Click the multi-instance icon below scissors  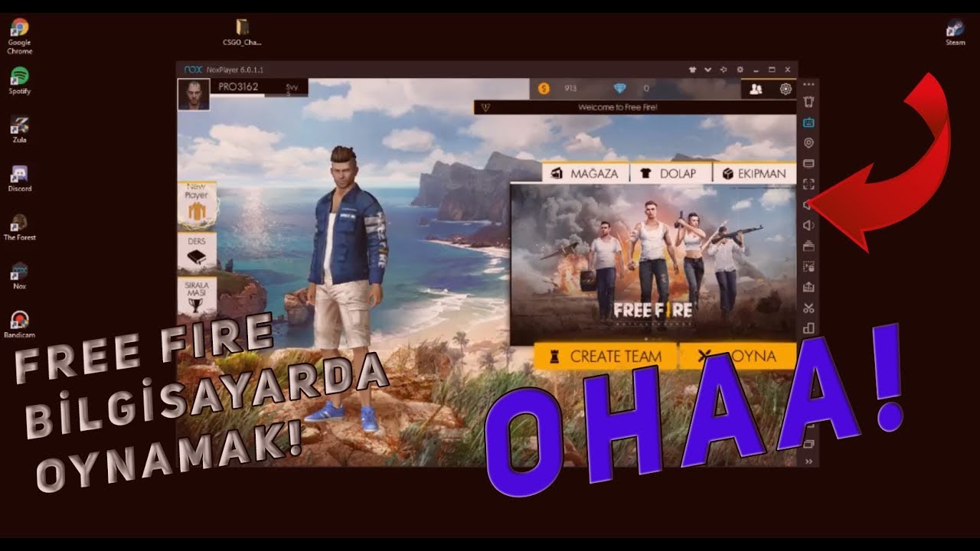(x=808, y=329)
